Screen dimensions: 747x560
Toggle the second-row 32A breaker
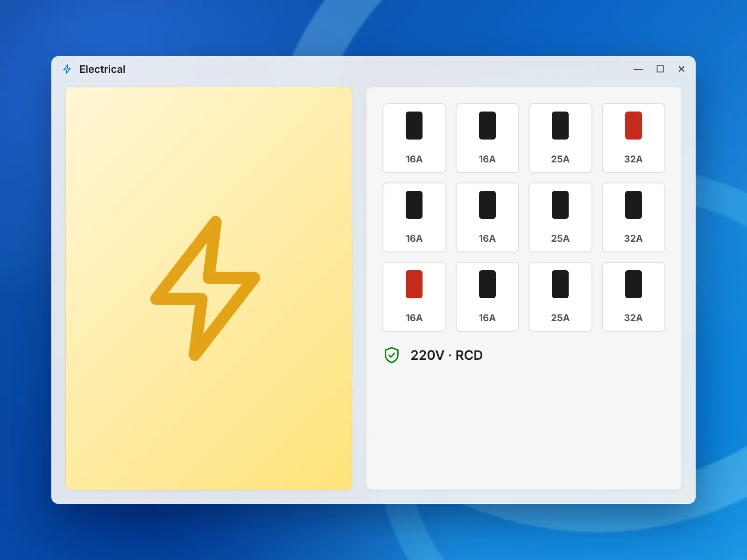point(634,217)
